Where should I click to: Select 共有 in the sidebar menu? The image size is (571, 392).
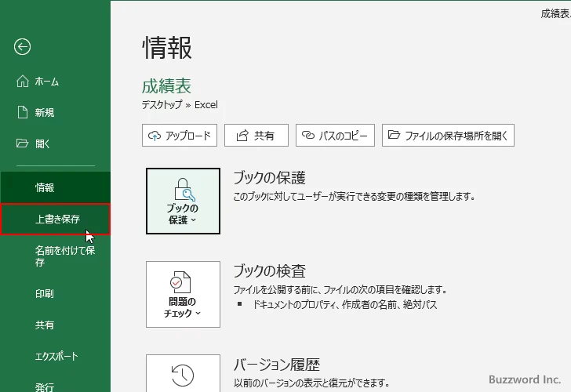(x=56, y=325)
